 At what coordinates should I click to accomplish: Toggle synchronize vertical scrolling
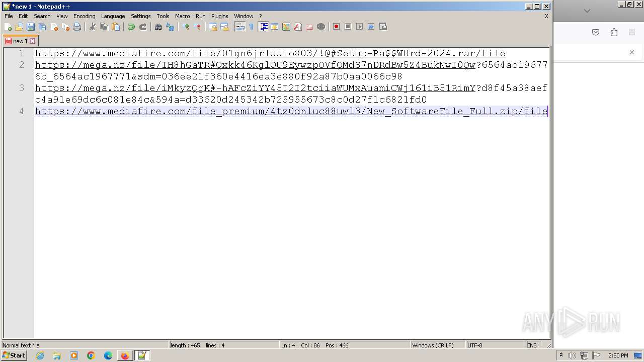[213, 27]
